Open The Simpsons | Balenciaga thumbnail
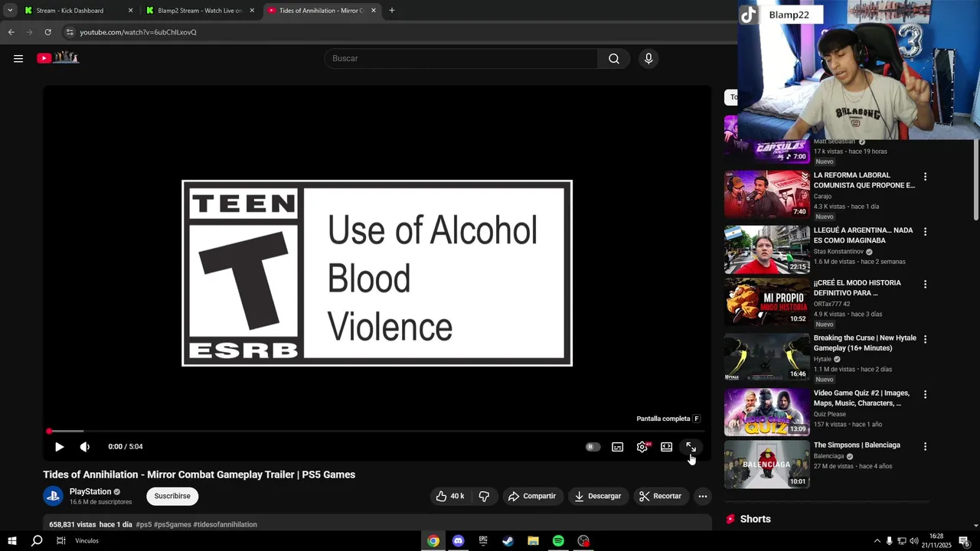 pos(766,464)
